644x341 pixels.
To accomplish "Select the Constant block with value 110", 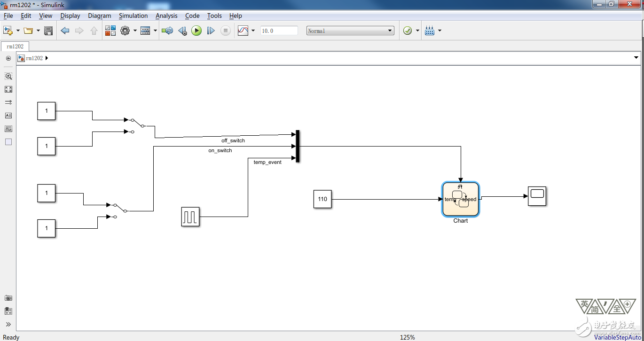I will point(322,199).
